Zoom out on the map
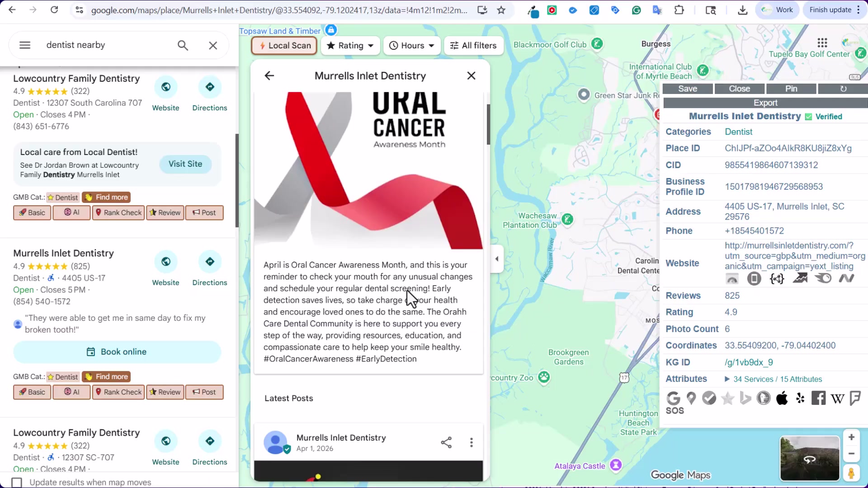Screen dimensions: 868x488 click(851, 454)
